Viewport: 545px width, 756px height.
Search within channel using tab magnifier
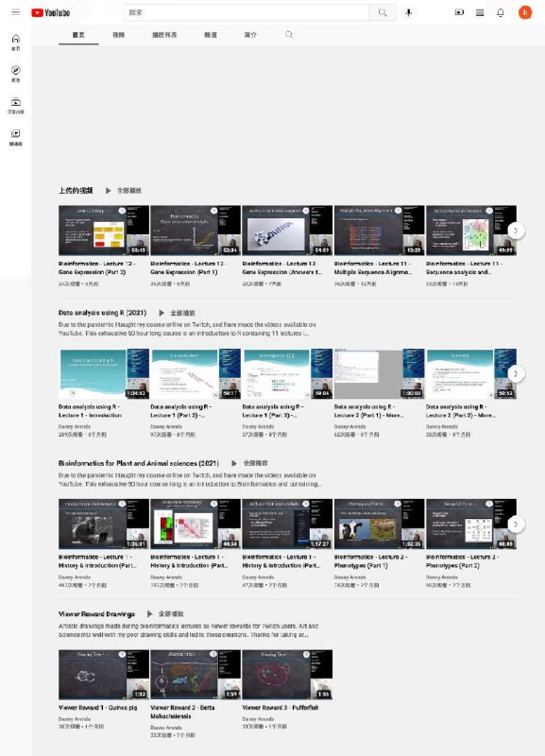pyautogui.click(x=289, y=35)
